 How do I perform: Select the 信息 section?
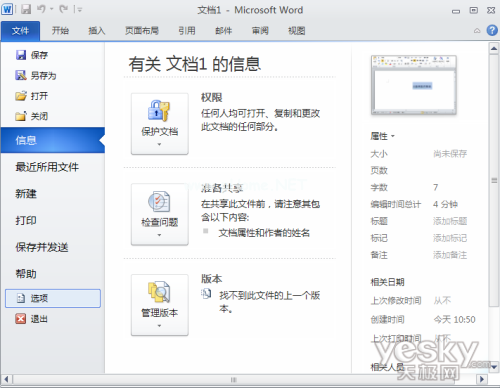(x=53, y=140)
